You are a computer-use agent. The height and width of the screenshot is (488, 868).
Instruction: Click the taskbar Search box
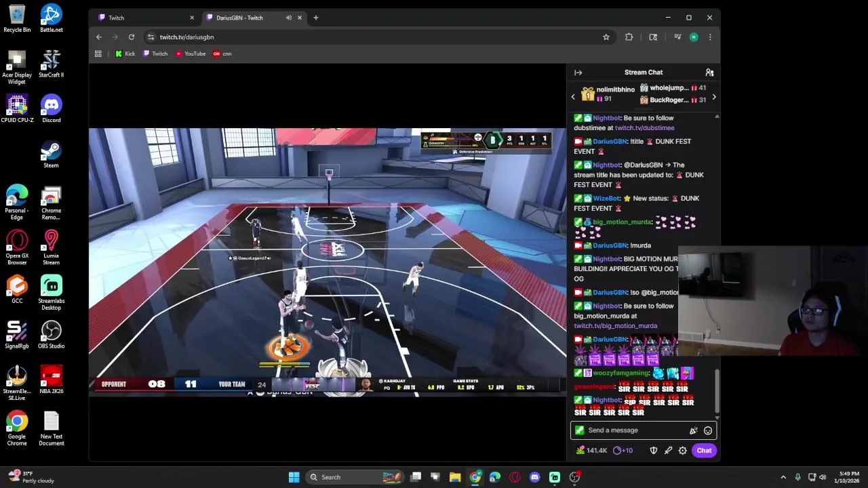[354, 477]
